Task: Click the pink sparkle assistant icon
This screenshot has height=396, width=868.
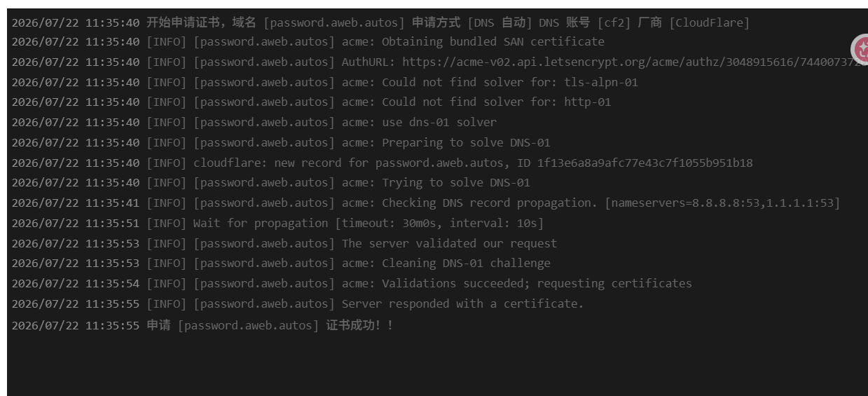Action: (861, 49)
